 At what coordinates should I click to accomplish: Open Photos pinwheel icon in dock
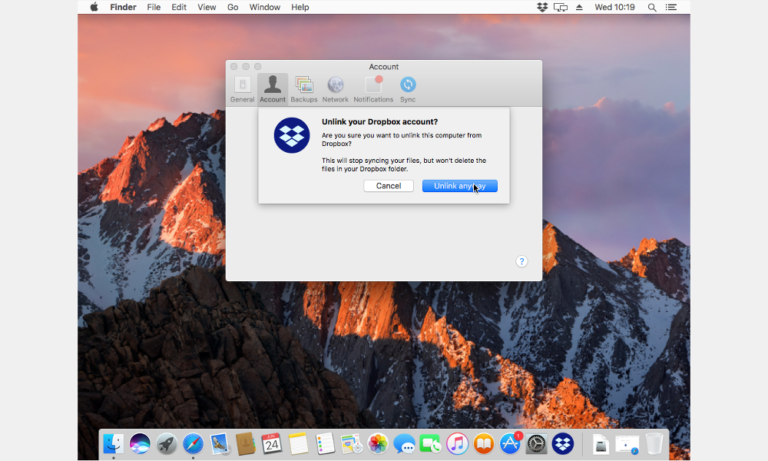[378, 444]
